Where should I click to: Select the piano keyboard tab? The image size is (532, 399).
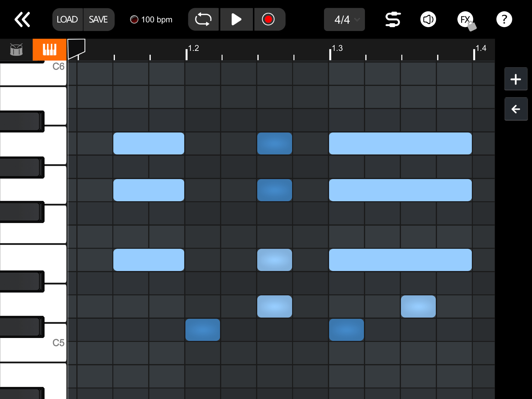click(49, 49)
